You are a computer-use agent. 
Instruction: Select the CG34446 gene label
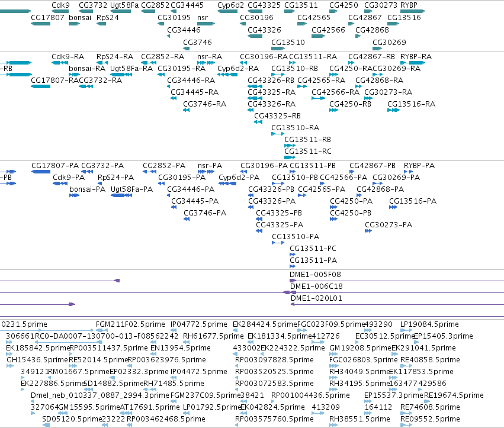(x=184, y=30)
